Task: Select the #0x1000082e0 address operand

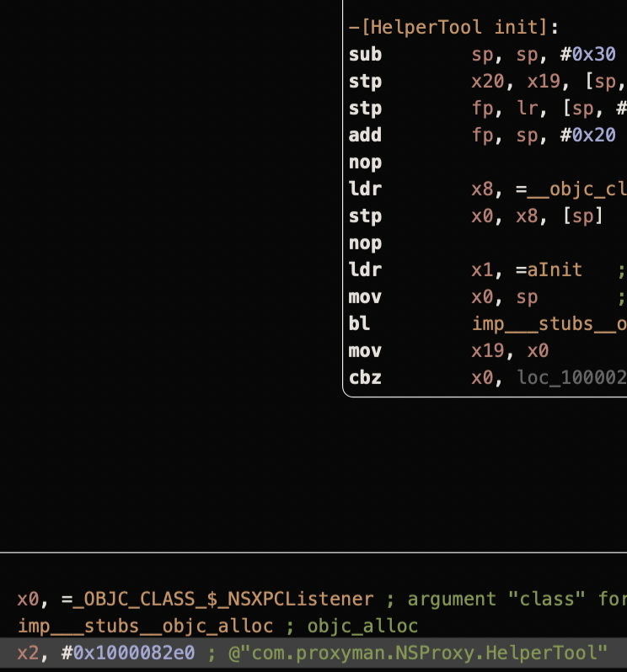Action: pyautogui.click(x=126, y=653)
